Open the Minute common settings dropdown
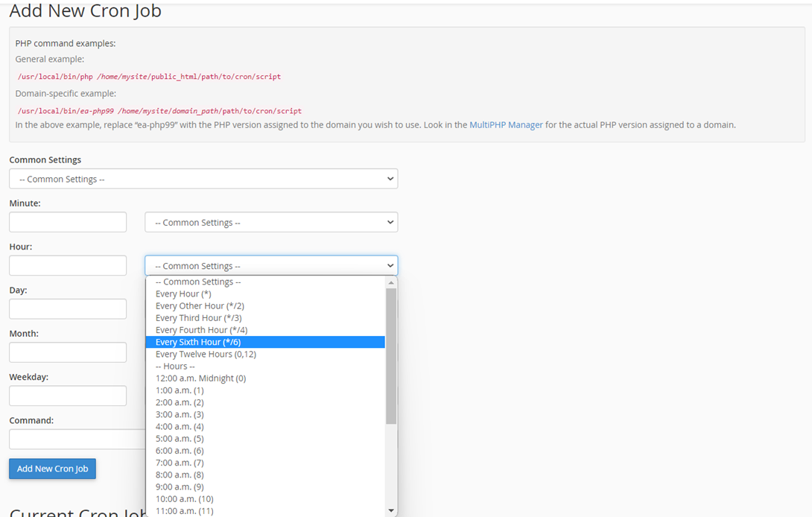812x517 pixels. click(x=270, y=221)
